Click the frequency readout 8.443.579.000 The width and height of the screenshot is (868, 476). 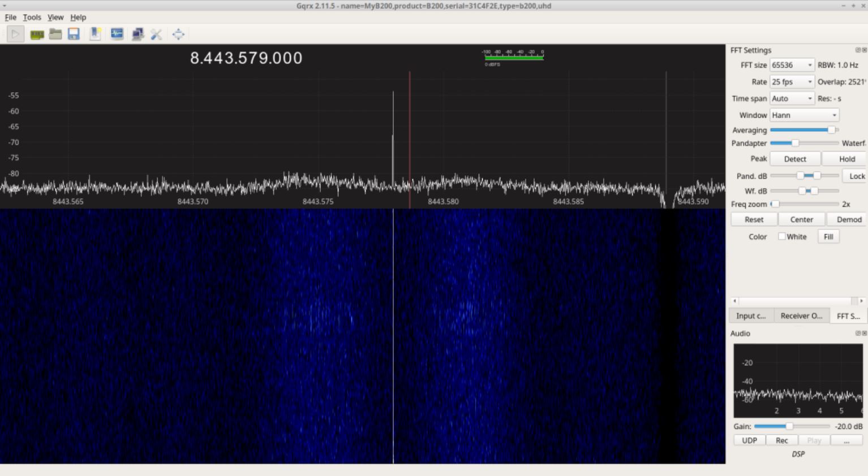[246, 58]
